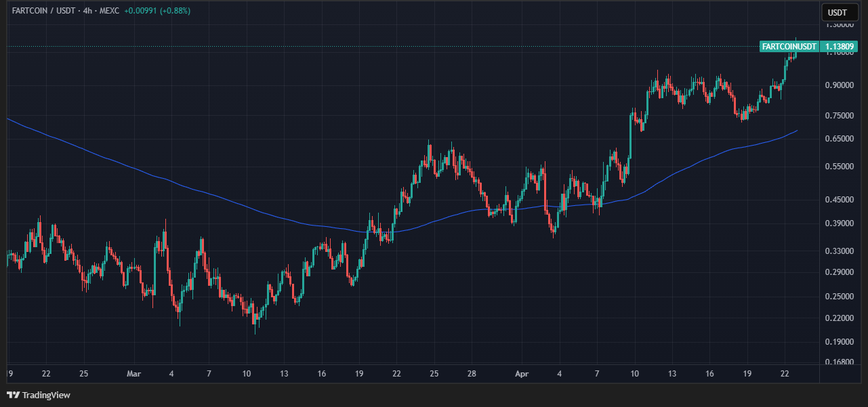
Task: Click the 0.29000 price axis label
Action: [x=841, y=272]
